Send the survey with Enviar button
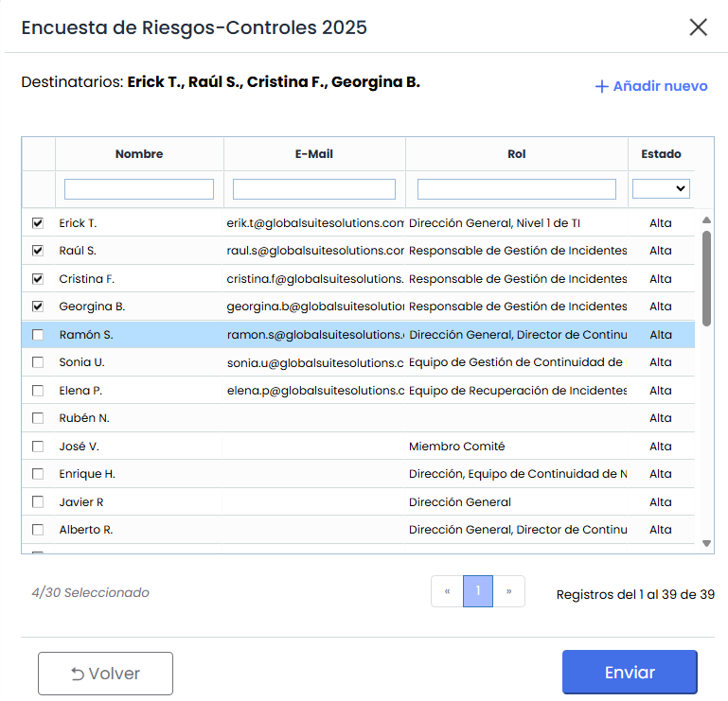This screenshot has width=728, height=701. (x=630, y=673)
